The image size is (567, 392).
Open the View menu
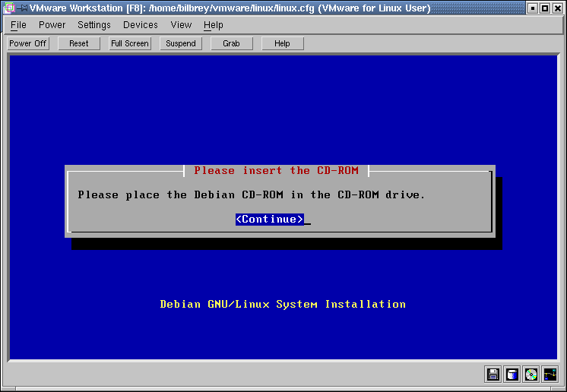[181, 25]
